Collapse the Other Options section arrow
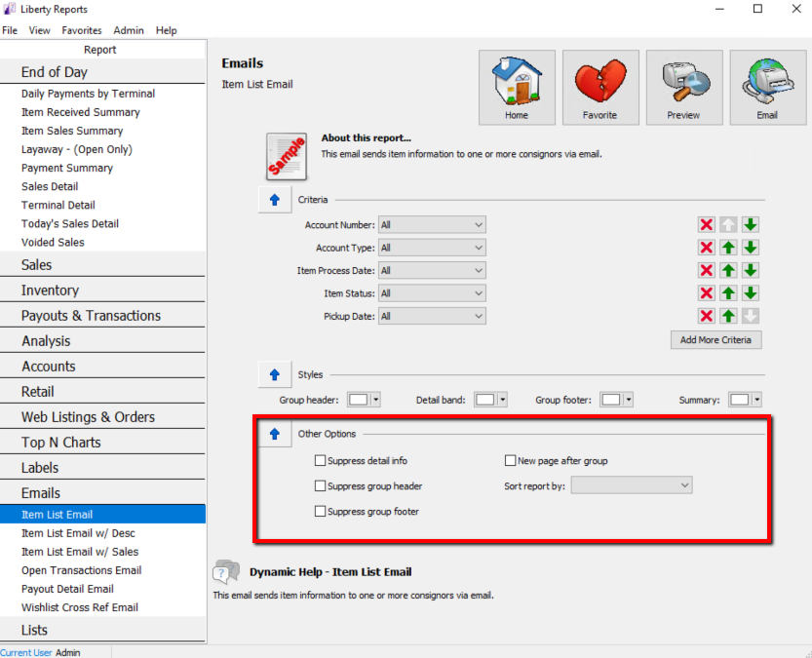The height and width of the screenshot is (658, 812). [x=275, y=434]
